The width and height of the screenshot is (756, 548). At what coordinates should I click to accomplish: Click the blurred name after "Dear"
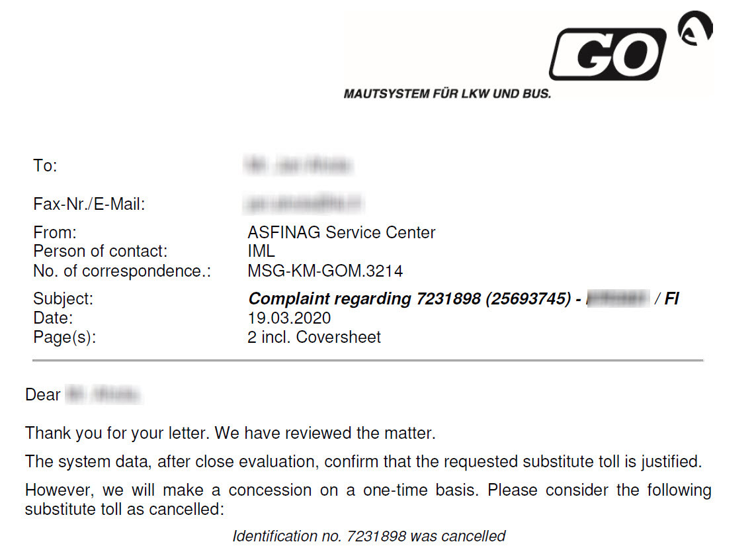click(104, 395)
